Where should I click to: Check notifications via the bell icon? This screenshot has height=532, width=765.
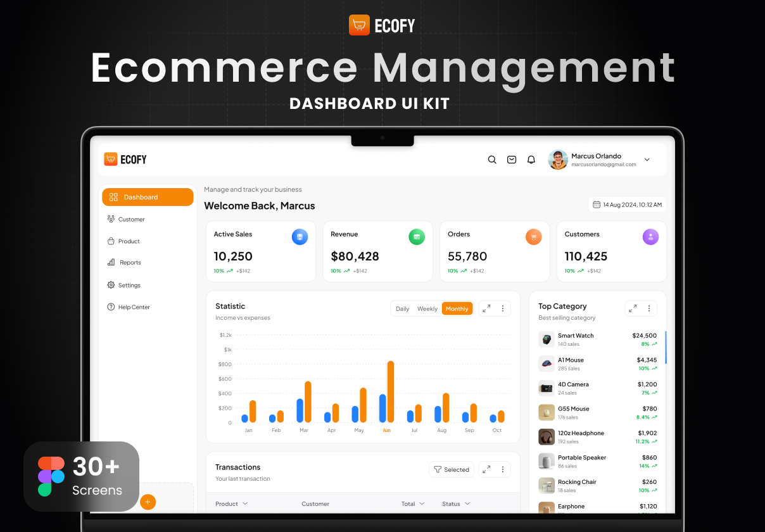[531, 160]
